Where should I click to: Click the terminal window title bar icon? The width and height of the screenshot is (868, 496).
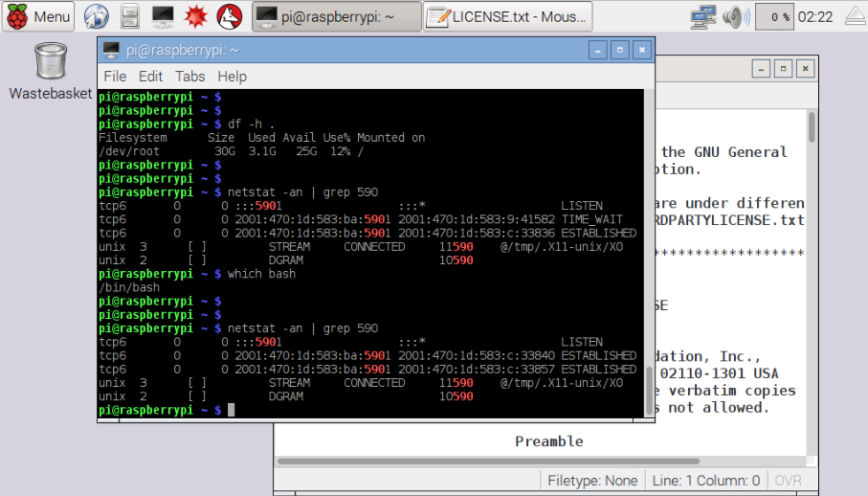tap(111, 50)
